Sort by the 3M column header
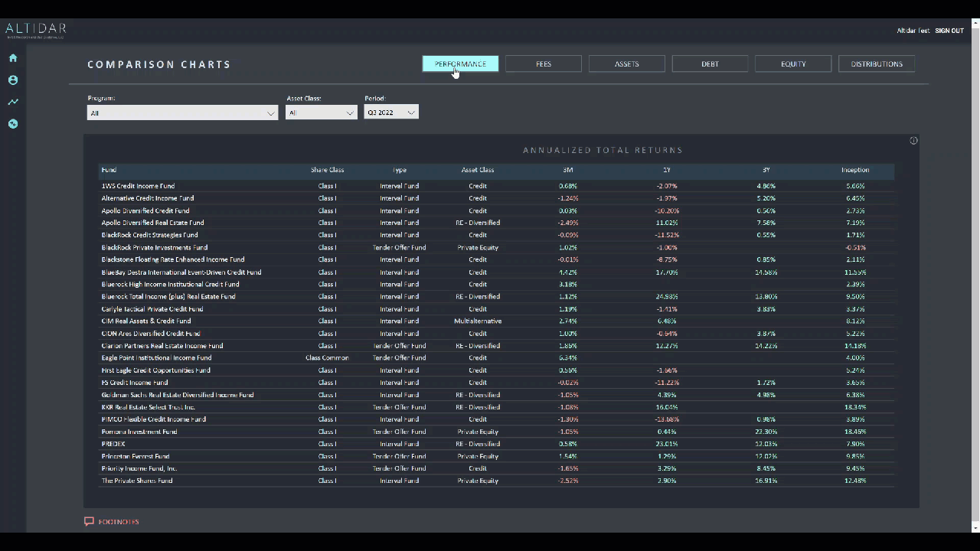 point(568,170)
